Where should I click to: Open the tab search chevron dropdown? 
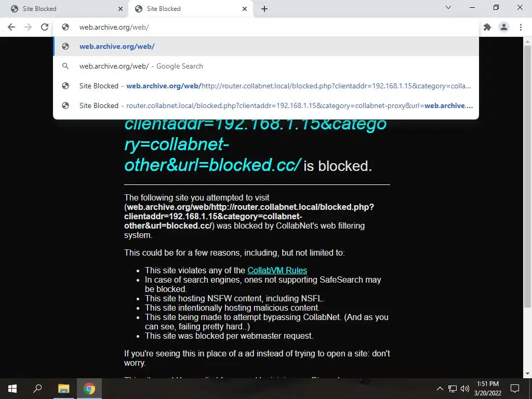448,7
